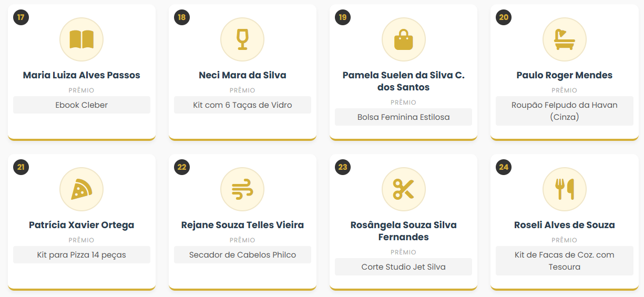Open the Bolsa Feminina Estilosa prize
This screenshot has height=297, width=644.
[403, 117]
